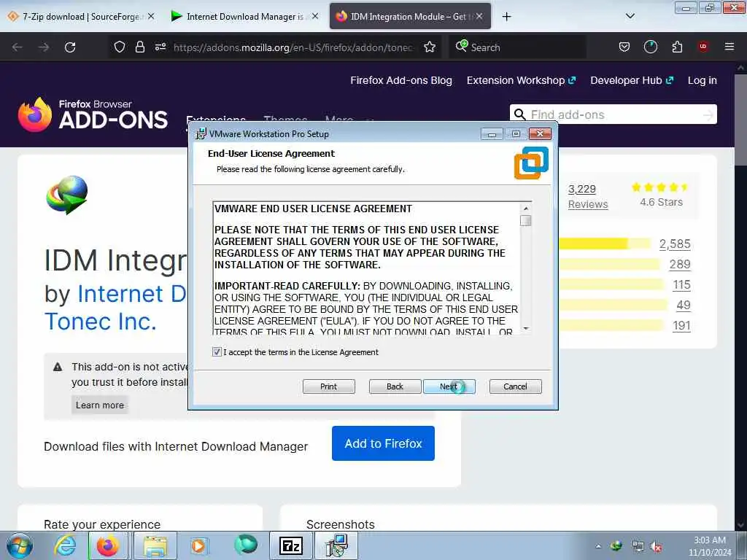Click Add to Firefox button
Viewport: 747px width, 560px height.
[x=383, y=443]
